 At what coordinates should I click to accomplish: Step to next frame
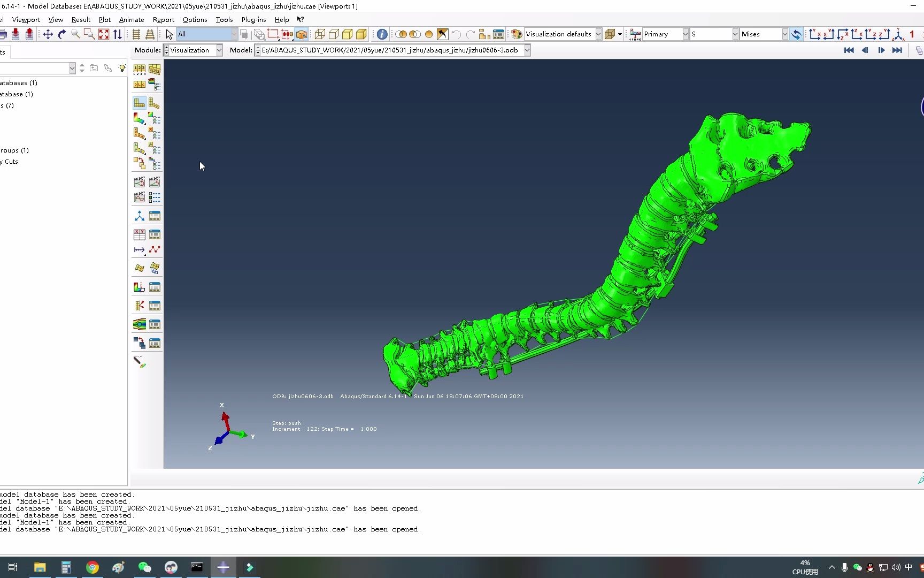[881, 50]
